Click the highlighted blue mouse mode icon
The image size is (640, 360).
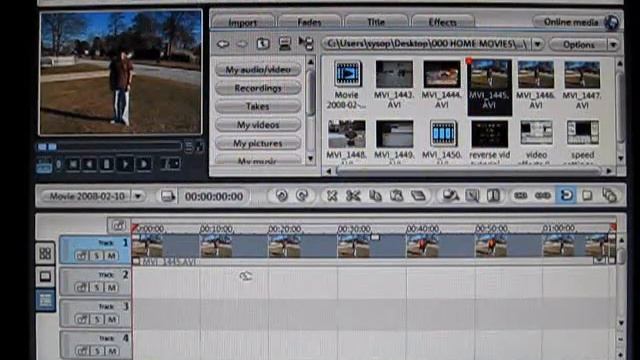click(566, 196)
